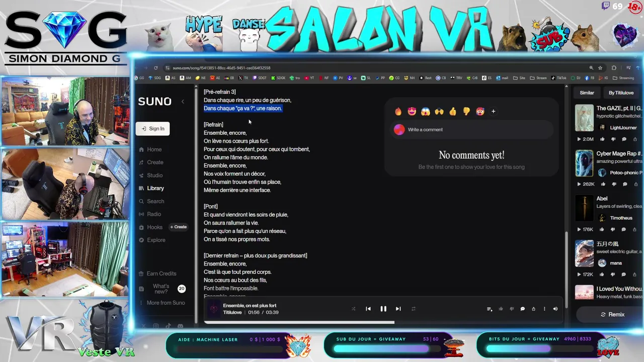This screenshot has width=644, height=362.
Task: Toggle repeat in the player bar
Action: pyautogui.click(x=413, y=309)
